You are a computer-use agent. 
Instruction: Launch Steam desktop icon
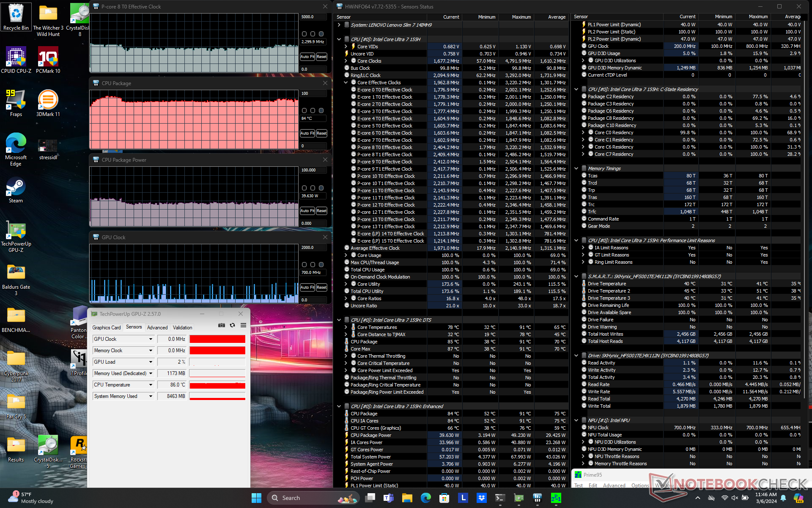pos(16,190)
